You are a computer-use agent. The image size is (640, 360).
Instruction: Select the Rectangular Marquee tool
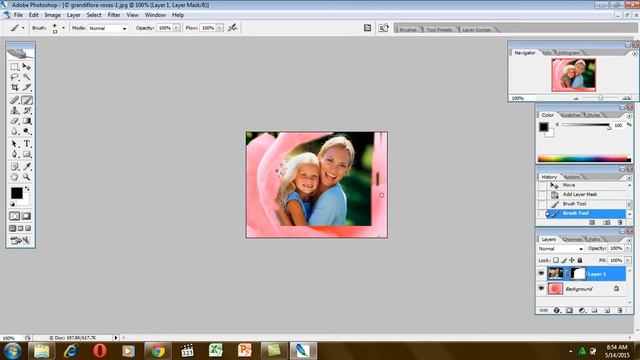click(x=15, y=67)
